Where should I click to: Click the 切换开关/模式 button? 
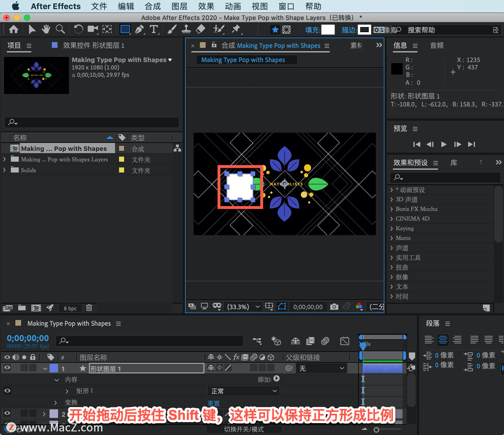244,429
